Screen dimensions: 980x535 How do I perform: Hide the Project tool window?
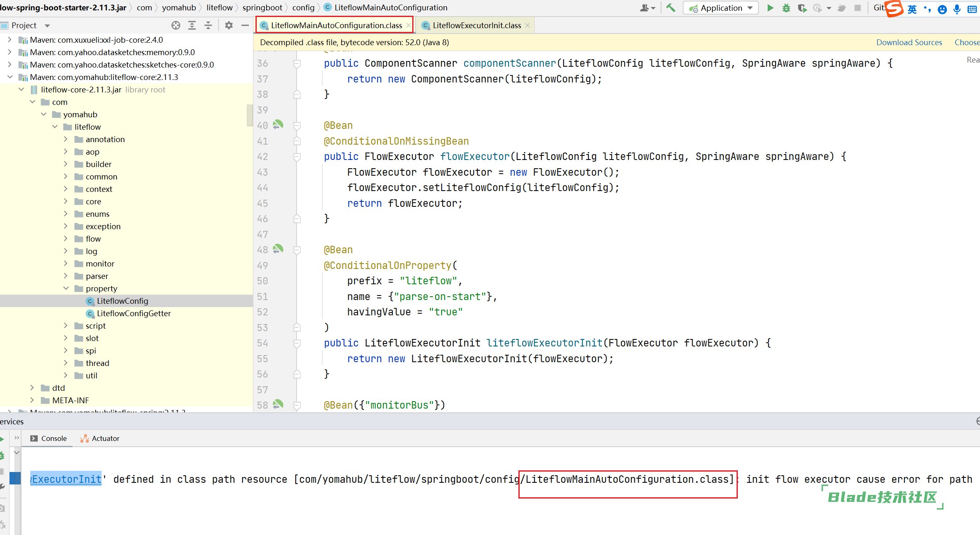[x=245, y=25]
